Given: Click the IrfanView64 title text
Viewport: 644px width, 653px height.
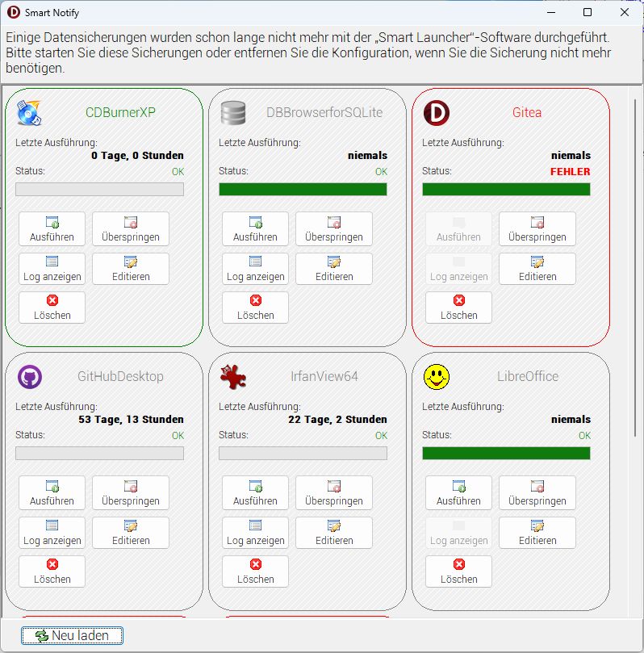Looking at the screenshot, I should (324, 376).
